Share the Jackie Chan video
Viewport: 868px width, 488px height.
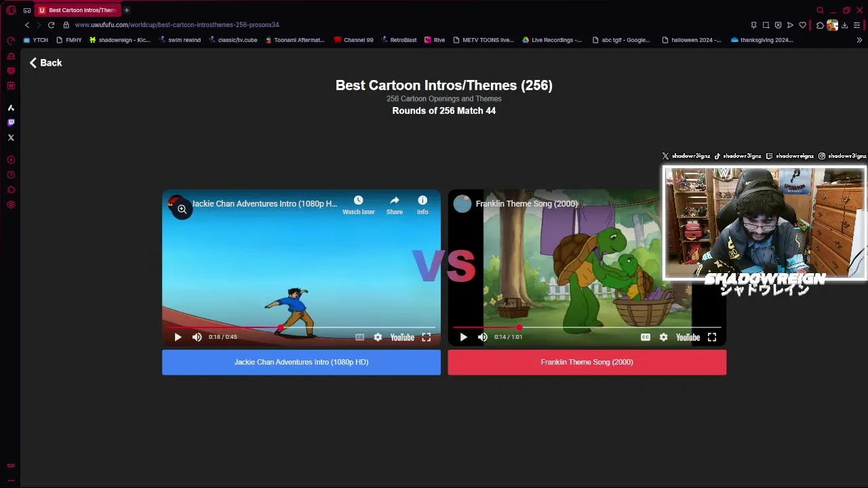[x=395, y=205]
